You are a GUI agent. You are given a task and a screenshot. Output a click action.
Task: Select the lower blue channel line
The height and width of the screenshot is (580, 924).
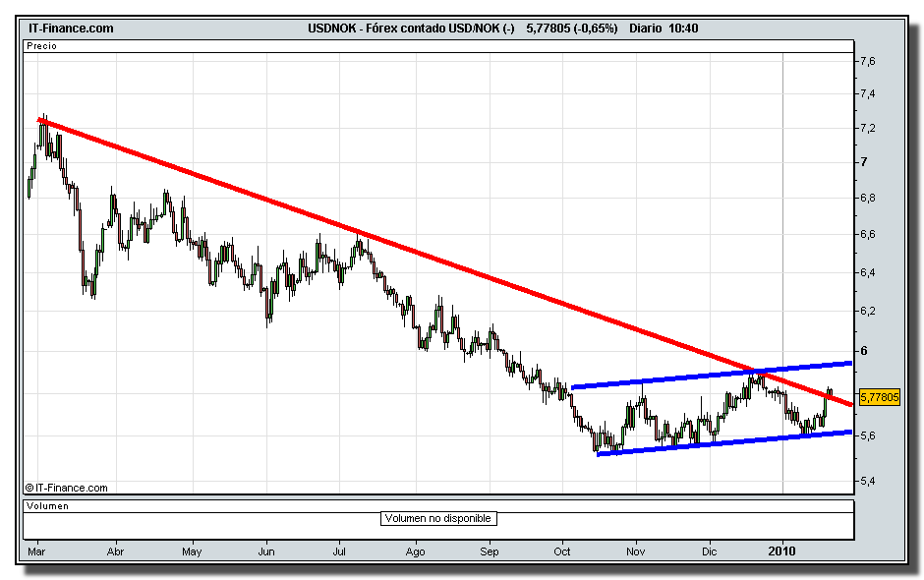(724, 442)
